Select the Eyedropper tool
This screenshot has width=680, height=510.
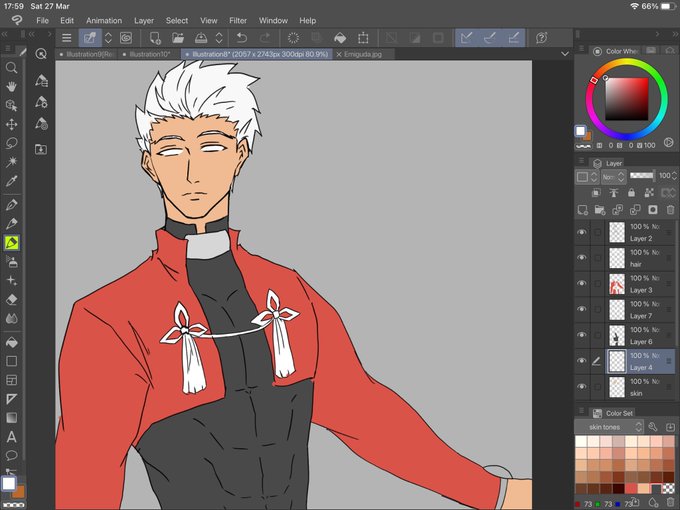(11, 181)
